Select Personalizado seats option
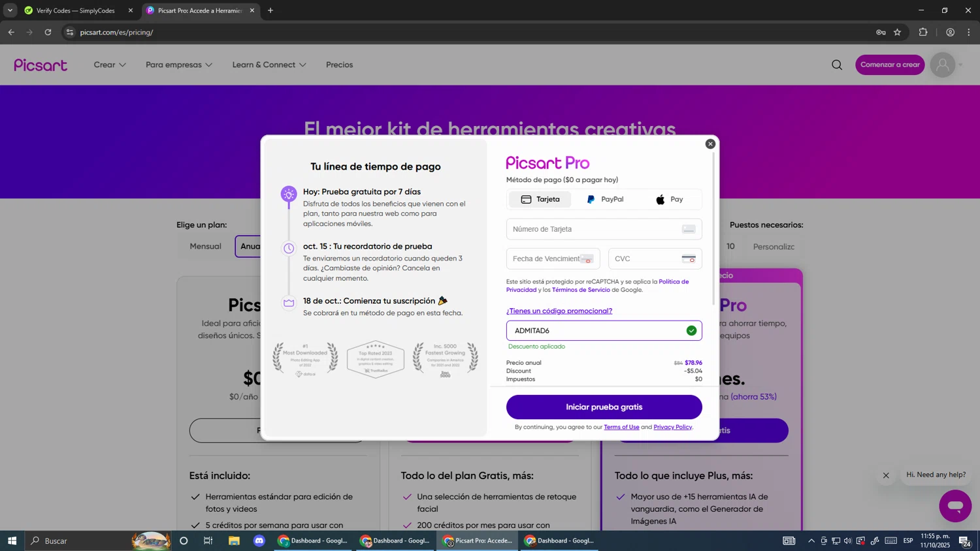 [x=774, y=247]
